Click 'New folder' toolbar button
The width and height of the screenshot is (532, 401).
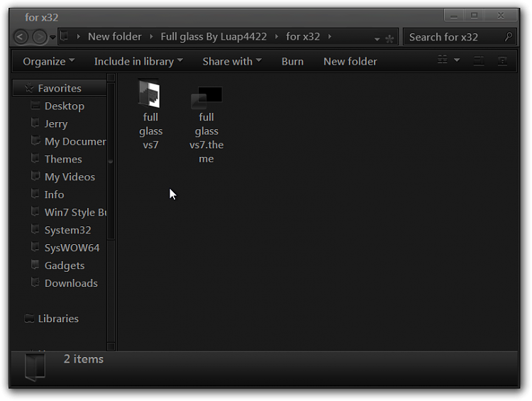[x=350, y=62]
